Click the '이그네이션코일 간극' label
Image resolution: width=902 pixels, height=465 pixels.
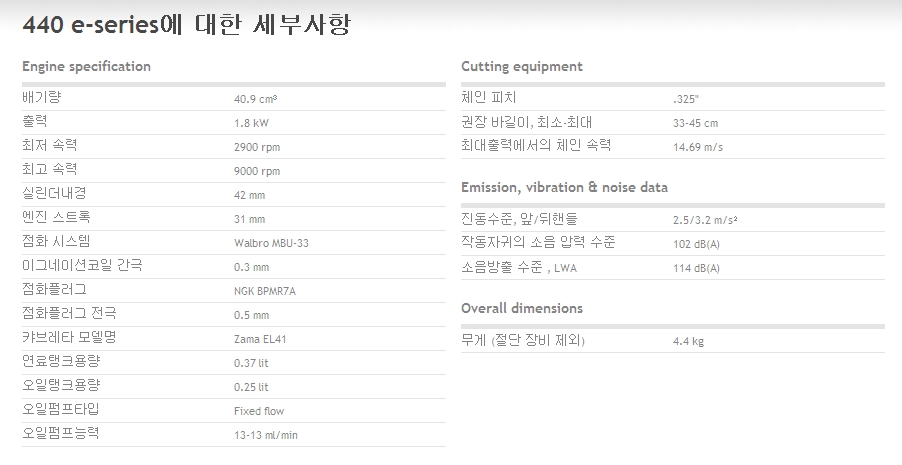(82, 265)
